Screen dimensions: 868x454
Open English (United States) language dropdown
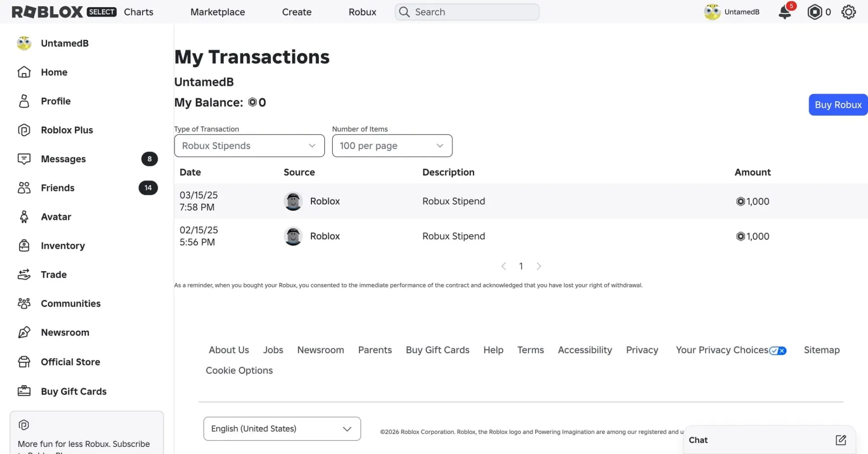[282, 428]
